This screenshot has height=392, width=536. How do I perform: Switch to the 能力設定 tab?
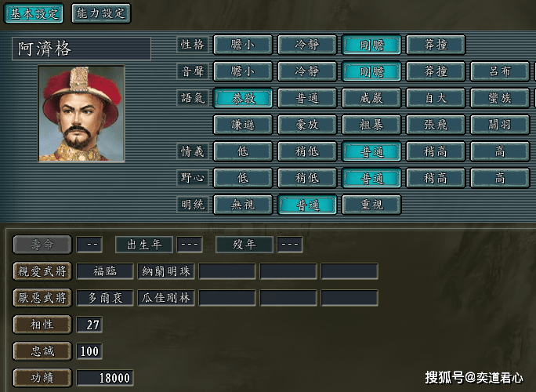(x=101, y=13)
